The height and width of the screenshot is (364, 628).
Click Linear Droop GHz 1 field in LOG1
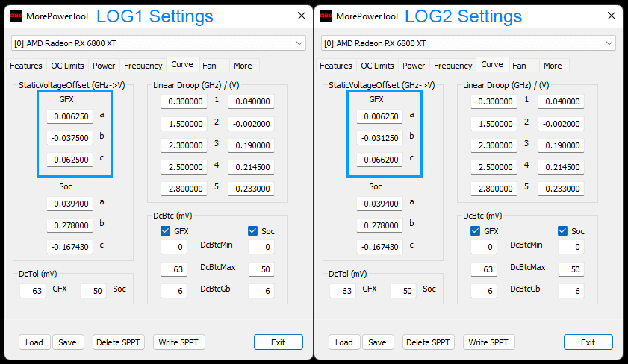click(184, 101)
